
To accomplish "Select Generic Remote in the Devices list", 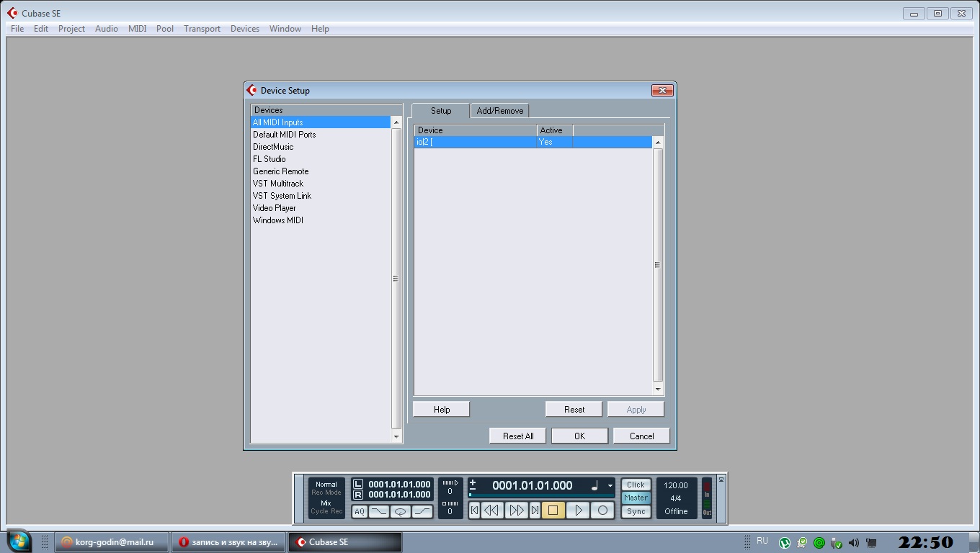I will pos(321,171).
